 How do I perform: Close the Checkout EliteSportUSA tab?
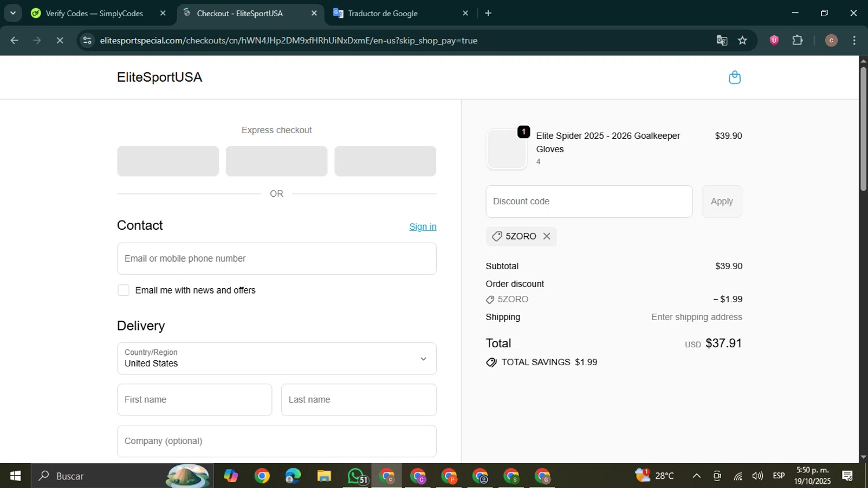tap(314, 13)
